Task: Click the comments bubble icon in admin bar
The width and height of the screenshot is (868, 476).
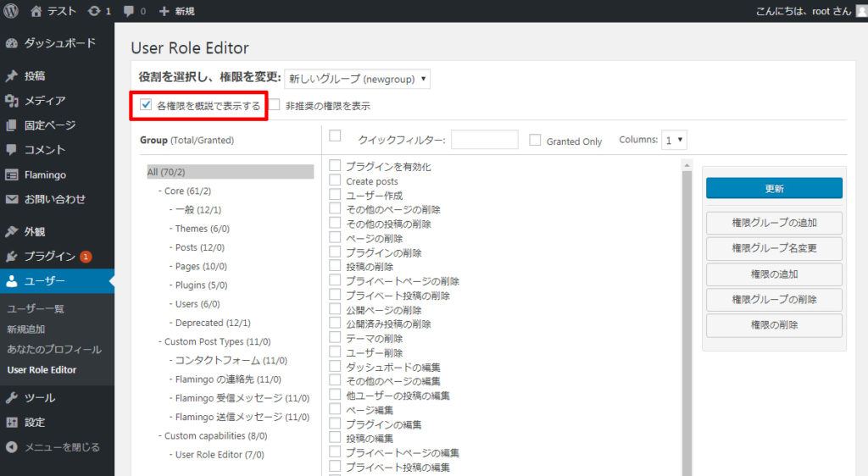Action: coord(129,11)
